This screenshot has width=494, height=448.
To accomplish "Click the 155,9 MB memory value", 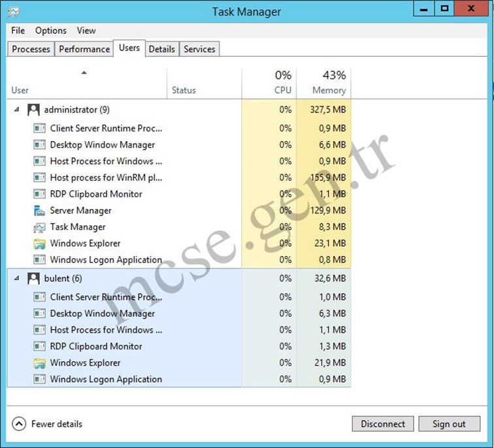I will [328, 178].
